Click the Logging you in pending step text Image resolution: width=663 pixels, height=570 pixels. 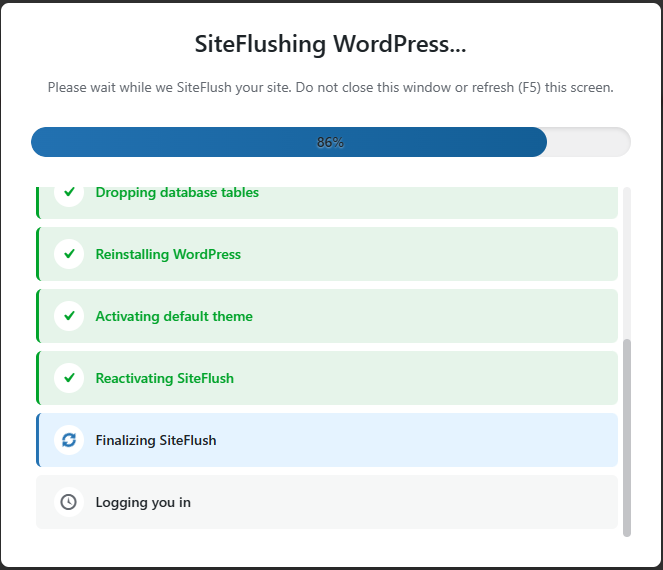143,502
